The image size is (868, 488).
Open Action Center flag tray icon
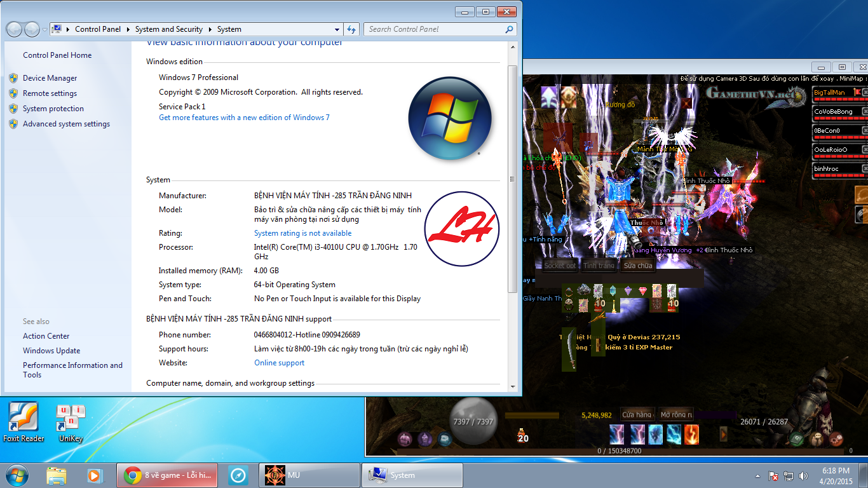(773, 476)
